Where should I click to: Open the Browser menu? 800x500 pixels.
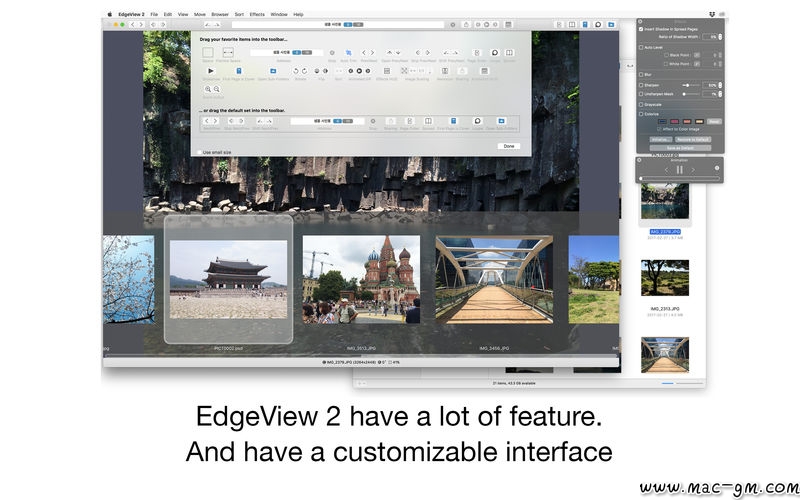click(220, 14)
